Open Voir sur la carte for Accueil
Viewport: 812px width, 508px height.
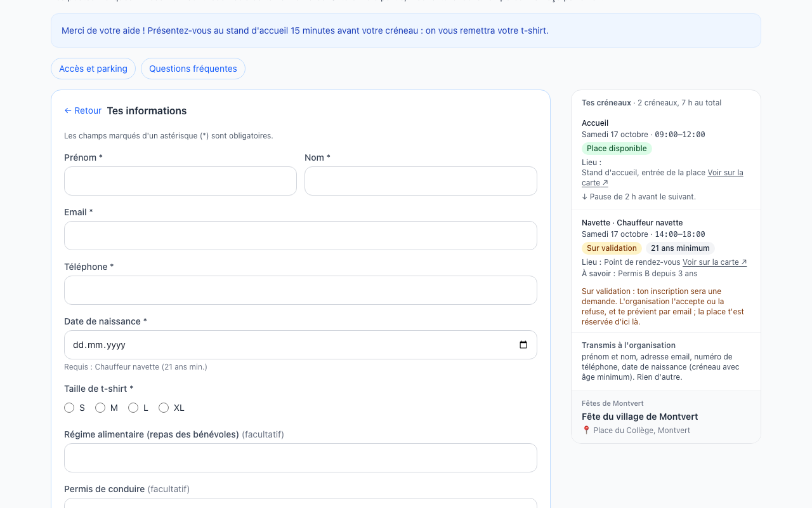click(x=662, y=178)
